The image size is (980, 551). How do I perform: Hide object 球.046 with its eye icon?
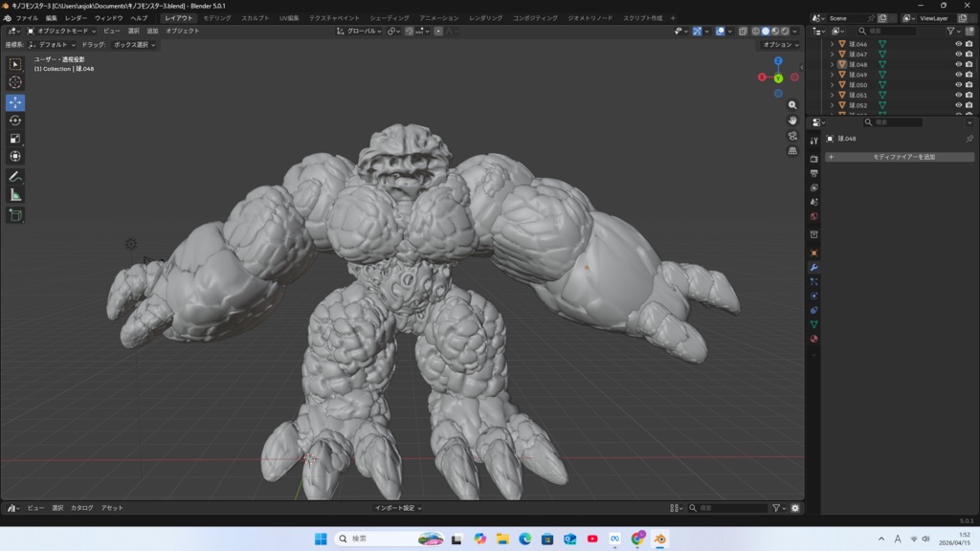(958, 44)
